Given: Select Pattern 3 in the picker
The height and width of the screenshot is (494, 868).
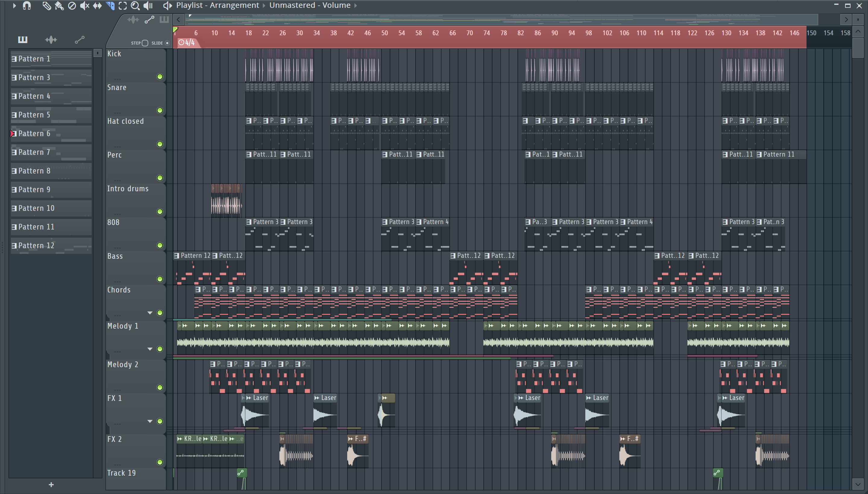Looking at the screenshot, I should click(51, 77).
